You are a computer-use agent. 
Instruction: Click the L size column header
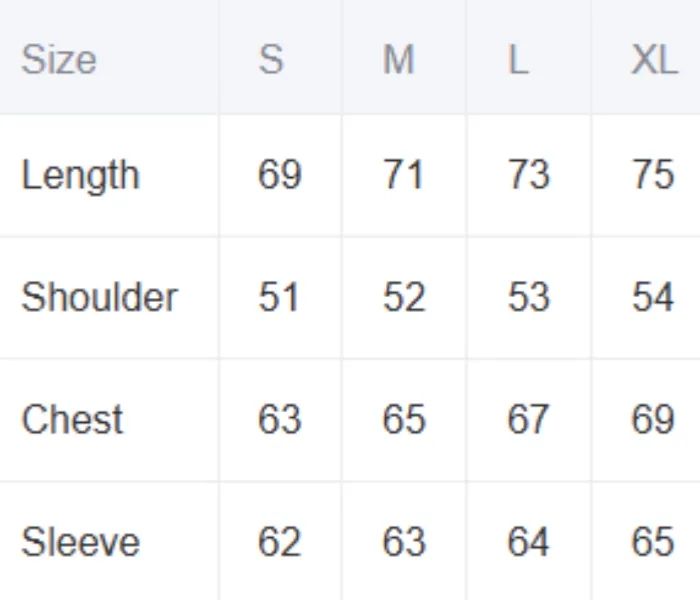tap(517, 60)
